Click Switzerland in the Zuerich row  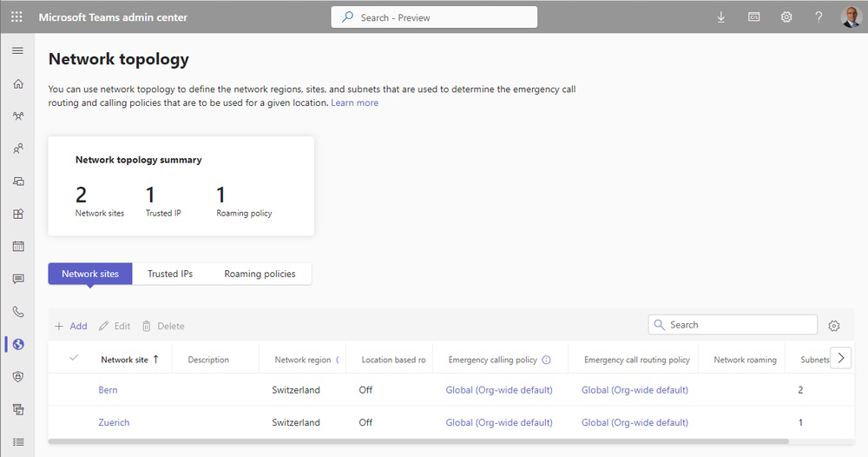point(296,422)
